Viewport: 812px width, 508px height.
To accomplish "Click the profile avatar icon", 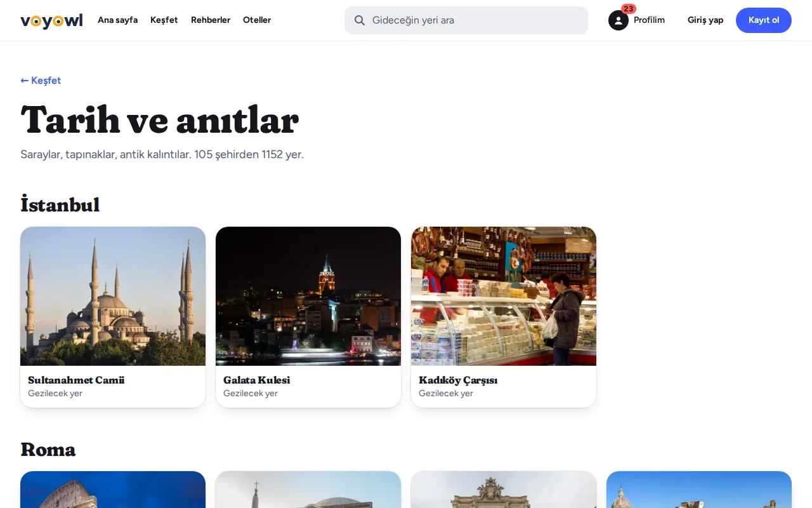I will coord(619,20).
